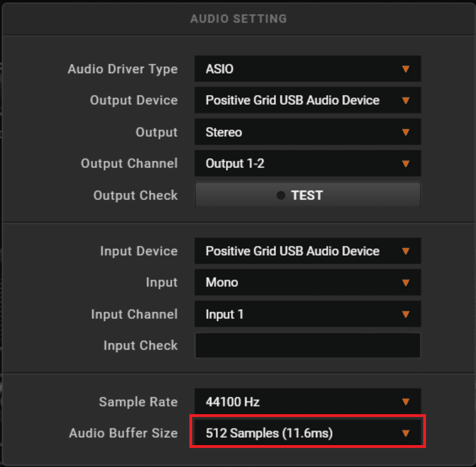Image resolution: width=476 pixels, height=467 pixels.
Task: Start the output TEST button
Action: coord(308,195)
